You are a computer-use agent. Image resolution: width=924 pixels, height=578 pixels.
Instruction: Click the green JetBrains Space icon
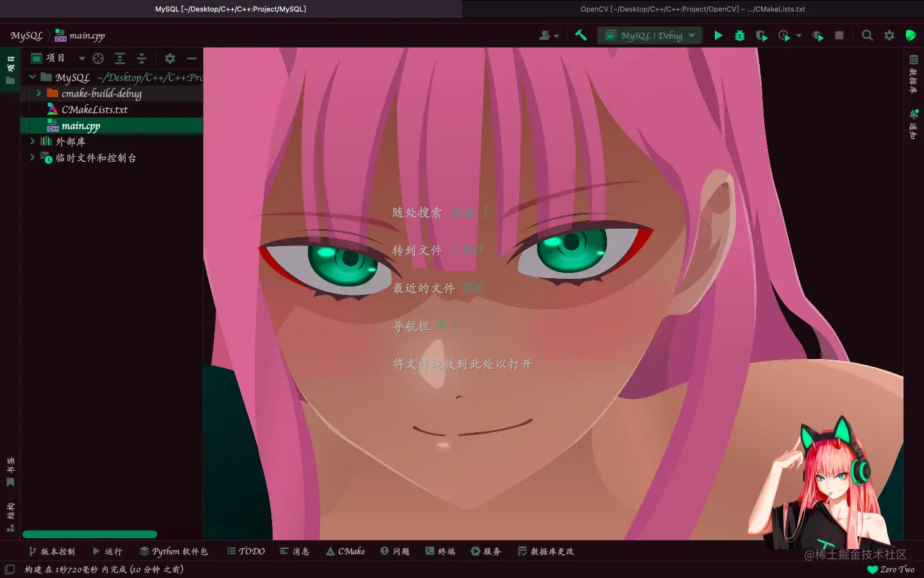pos(911,35)
